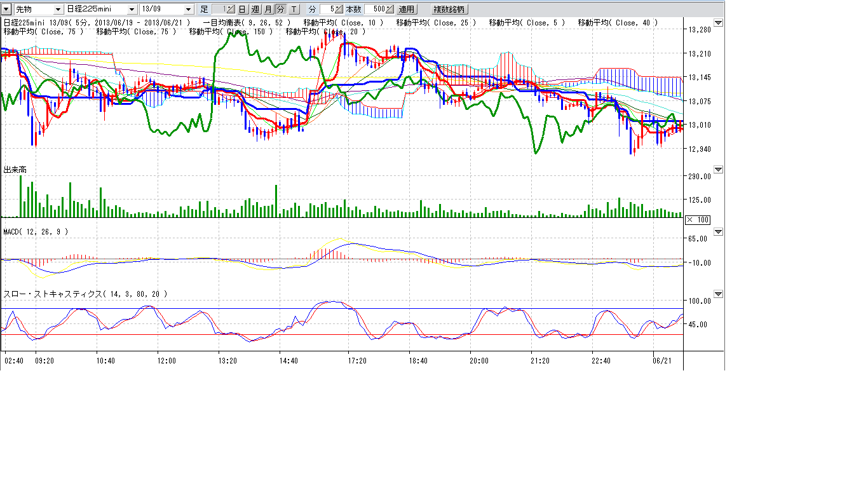Click the 適用 apply button
Image resolution: width=868 pixels, height=488 pixels.
tap(407, 10)
